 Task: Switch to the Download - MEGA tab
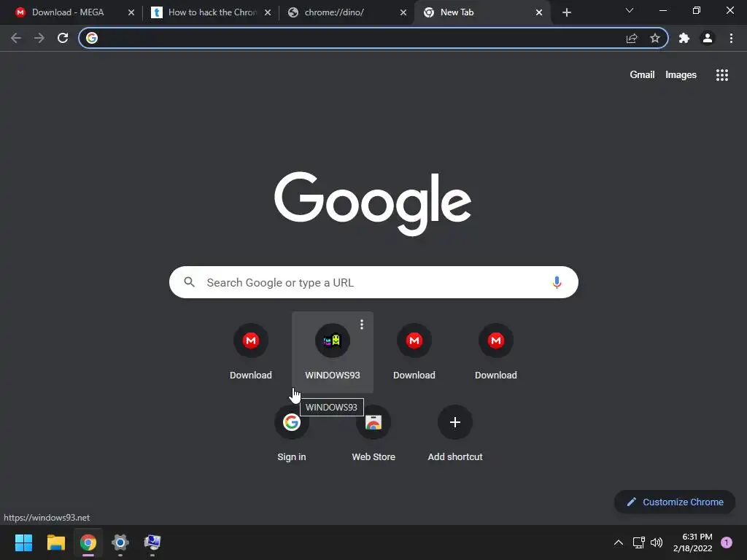[68, 12]
